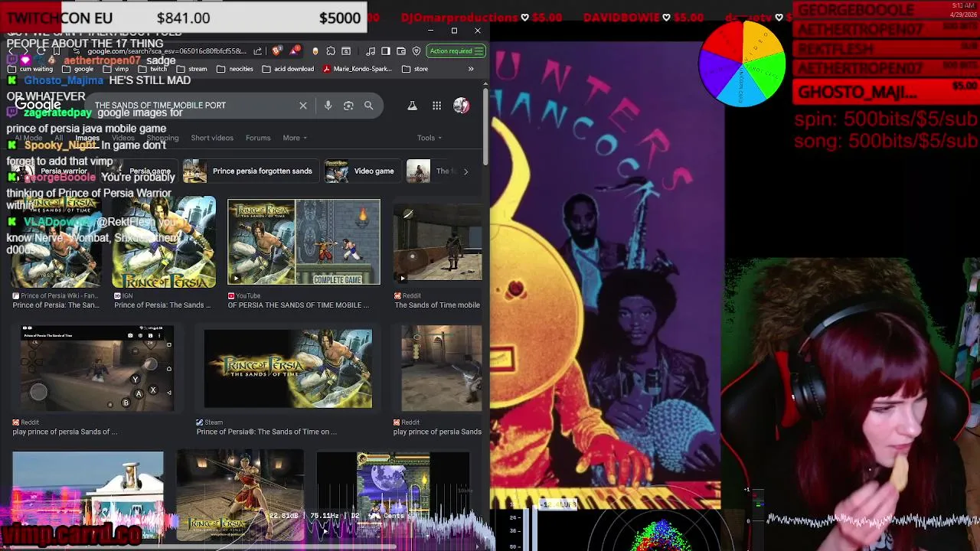The width and height of the screenshot is (980, 551).
Task: Switch to the Shopping tab
Action: coord(162,138)
